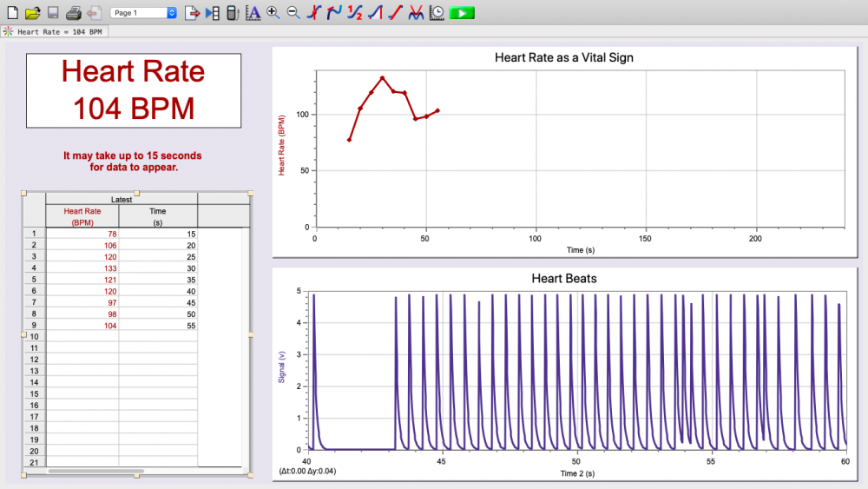Open Data Collection settings clock icon

(437, 13)
